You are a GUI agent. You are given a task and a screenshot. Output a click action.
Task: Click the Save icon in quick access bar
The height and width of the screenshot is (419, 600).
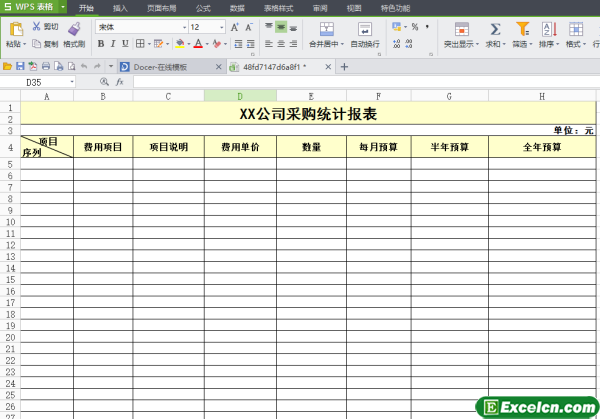[x=19, y=66]
